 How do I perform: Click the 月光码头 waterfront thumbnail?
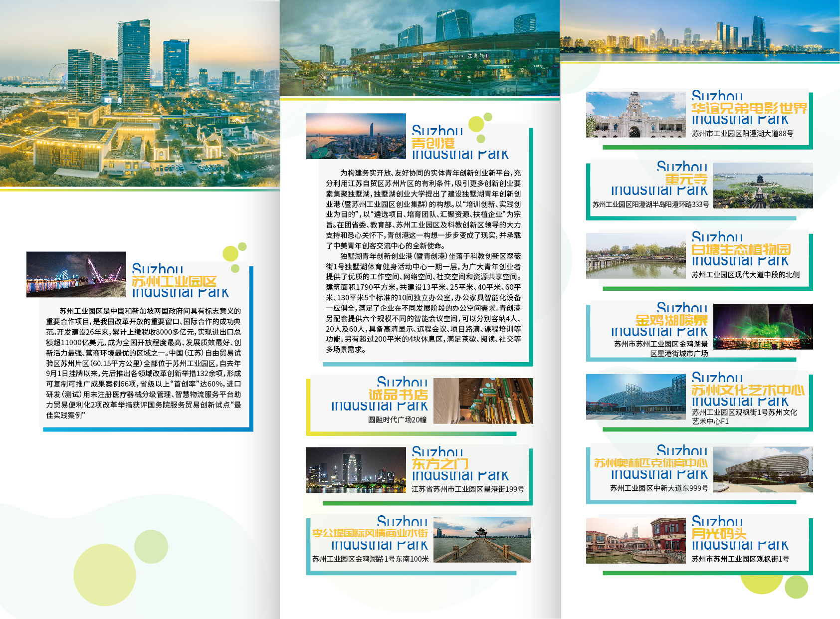coord(635,541)
